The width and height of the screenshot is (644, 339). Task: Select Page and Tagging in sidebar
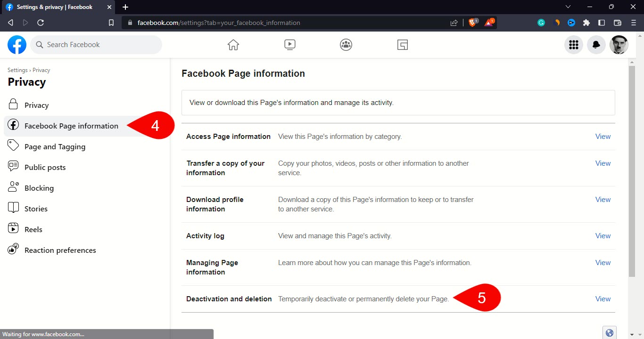[x=55, y=146]
